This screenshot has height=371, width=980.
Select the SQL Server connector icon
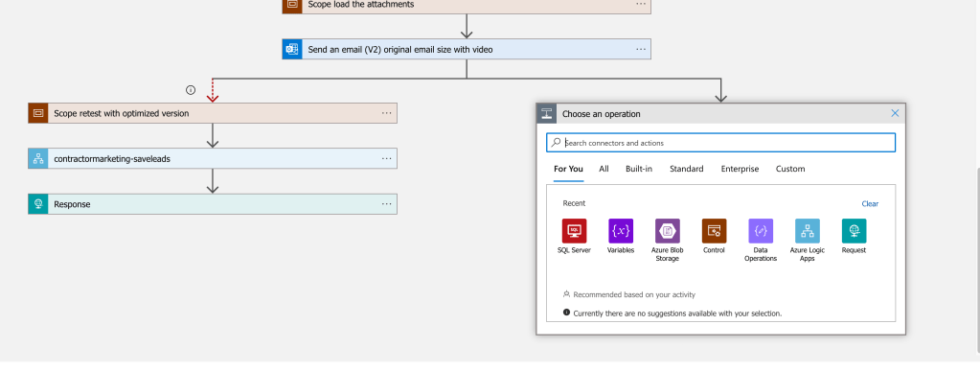[x=574, y=231]
